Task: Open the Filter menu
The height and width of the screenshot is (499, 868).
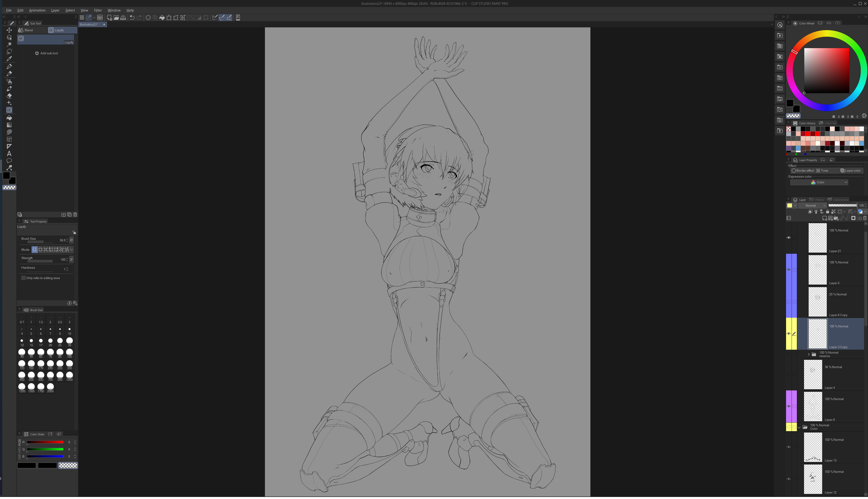Action: 98,10
